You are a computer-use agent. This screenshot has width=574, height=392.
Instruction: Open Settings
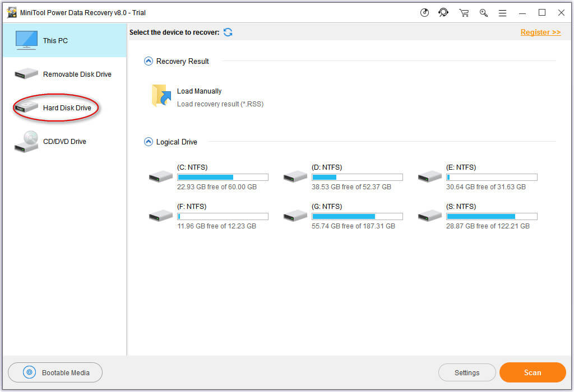click(467, 372)
